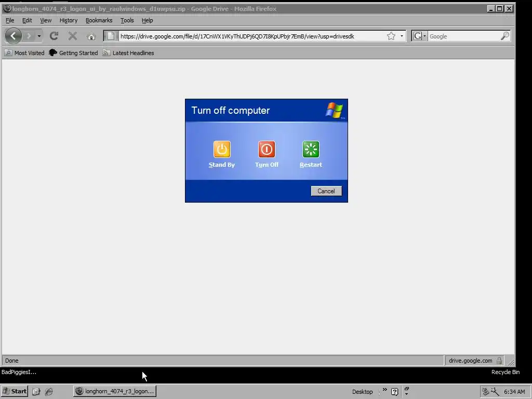
Task: Open the Tools menu
Action: click(x=127, y=20)
